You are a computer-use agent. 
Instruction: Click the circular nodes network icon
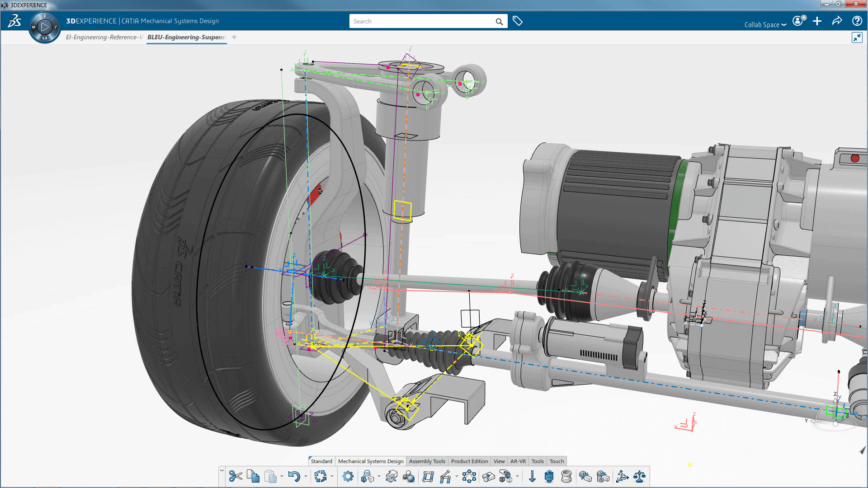pyautogui.click(x=469, y=476)
